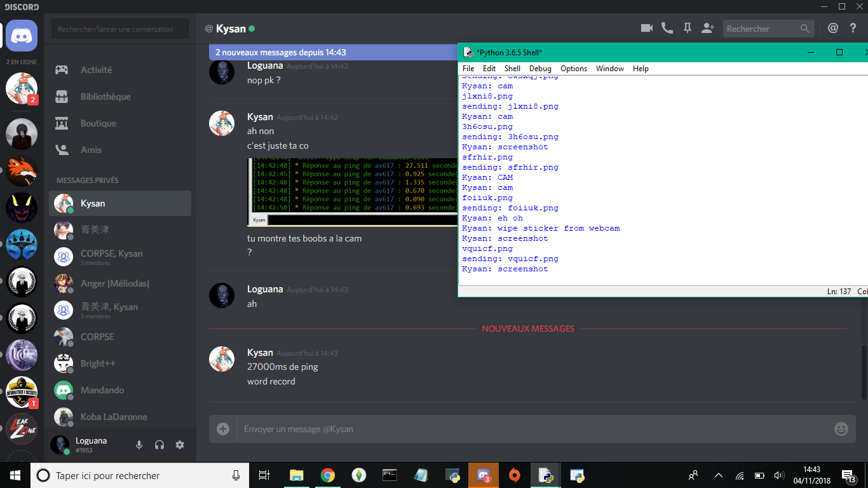Open group DM CORPSE, Kysan
The image size is (868, 488).
coord(120,257)
